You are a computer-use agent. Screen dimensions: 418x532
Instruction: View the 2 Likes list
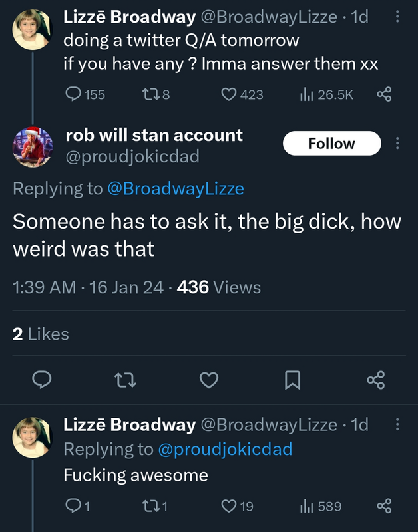(x=41, y=334)
